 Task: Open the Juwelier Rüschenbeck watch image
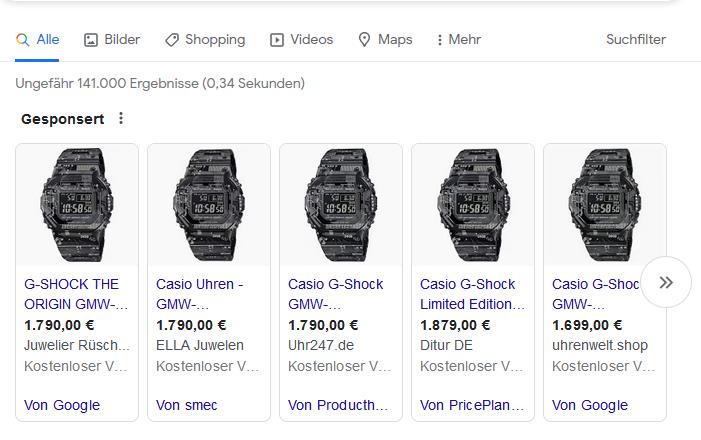(x=77, y=205)
